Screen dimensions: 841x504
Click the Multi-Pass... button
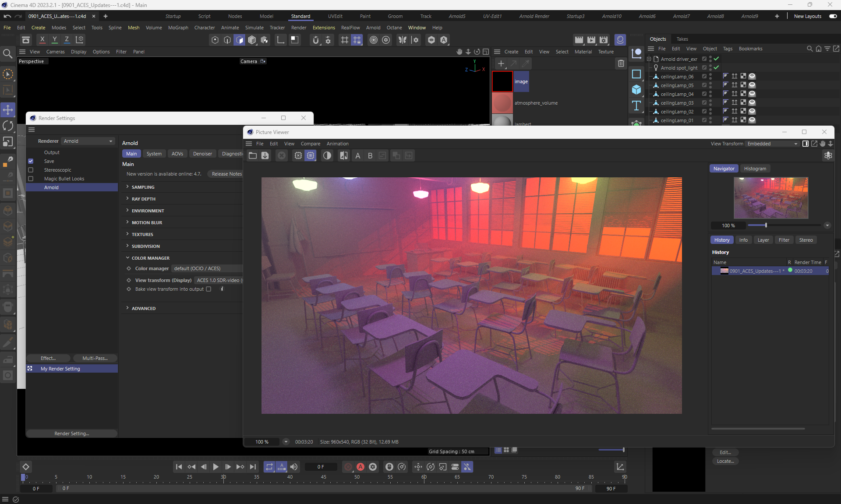(95, 358)
